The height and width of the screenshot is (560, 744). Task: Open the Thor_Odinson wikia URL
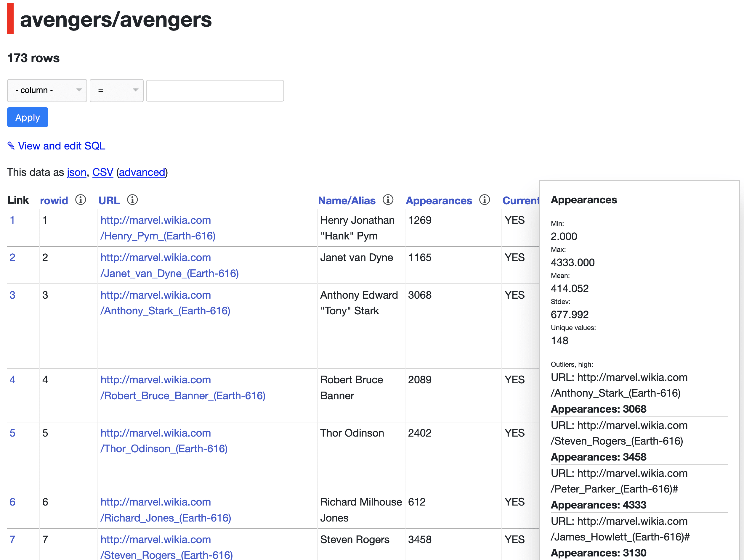click(x=164, y=441)
